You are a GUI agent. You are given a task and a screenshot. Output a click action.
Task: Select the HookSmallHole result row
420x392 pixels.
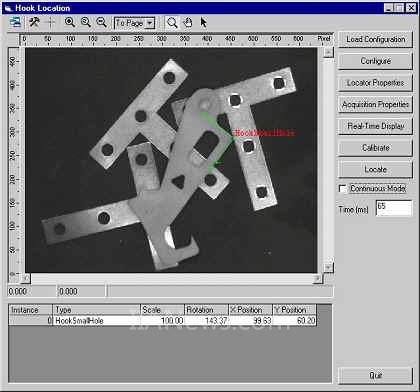[x=163, y=321]
